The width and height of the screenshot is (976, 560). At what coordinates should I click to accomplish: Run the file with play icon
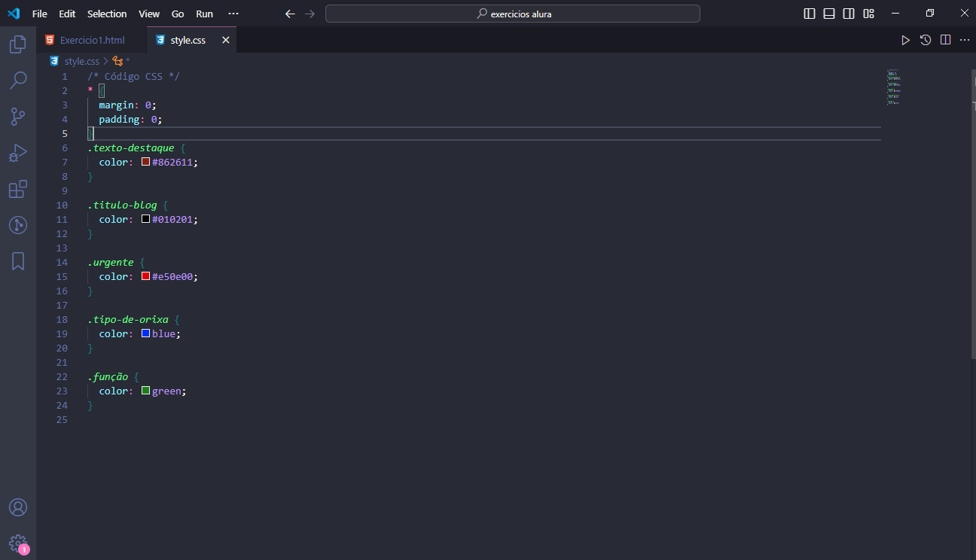point(905,40)
